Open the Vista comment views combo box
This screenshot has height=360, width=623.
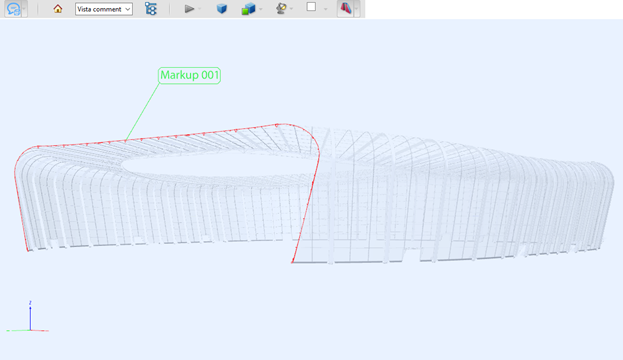tap(104, 9)
